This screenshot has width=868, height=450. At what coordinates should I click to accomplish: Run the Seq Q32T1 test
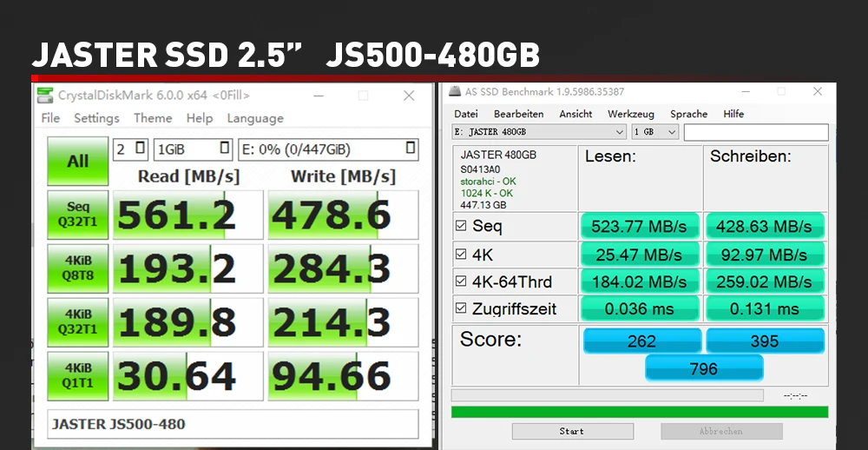(x=77, y=215)
